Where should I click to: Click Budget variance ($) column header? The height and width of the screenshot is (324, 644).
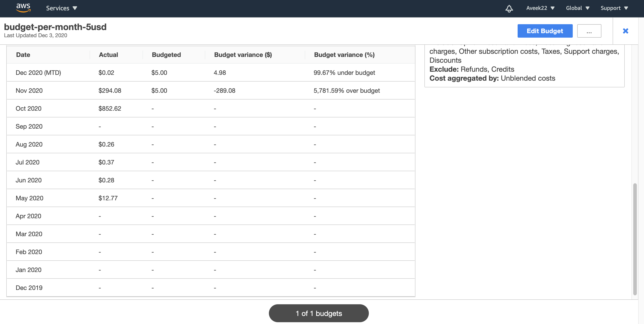[x=243, y=55]
